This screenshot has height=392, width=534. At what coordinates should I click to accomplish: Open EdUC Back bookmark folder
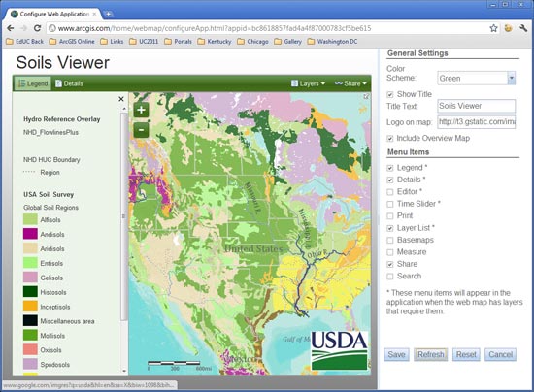[25, 42]
